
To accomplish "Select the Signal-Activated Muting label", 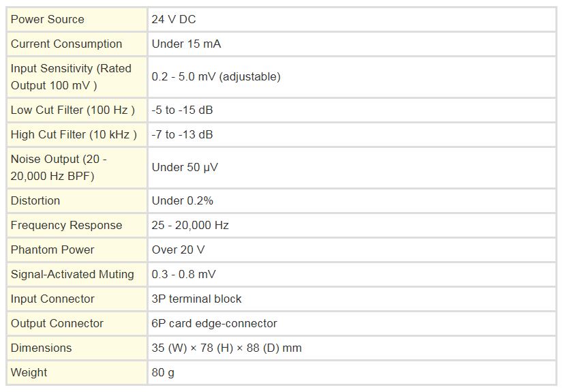I will click(72, 275).
